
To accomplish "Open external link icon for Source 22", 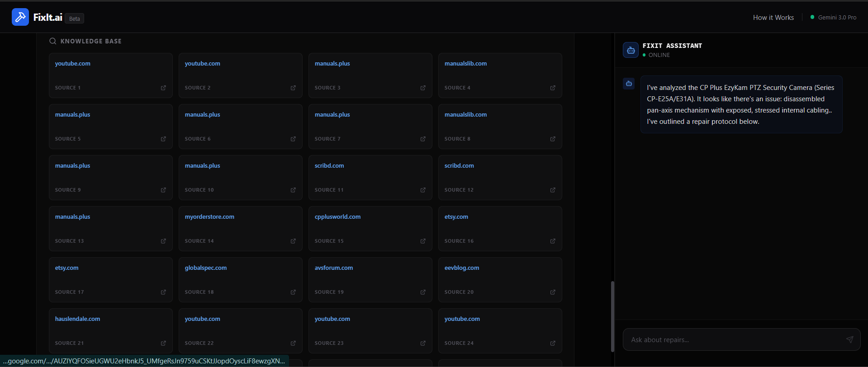I will coord(293,343).
